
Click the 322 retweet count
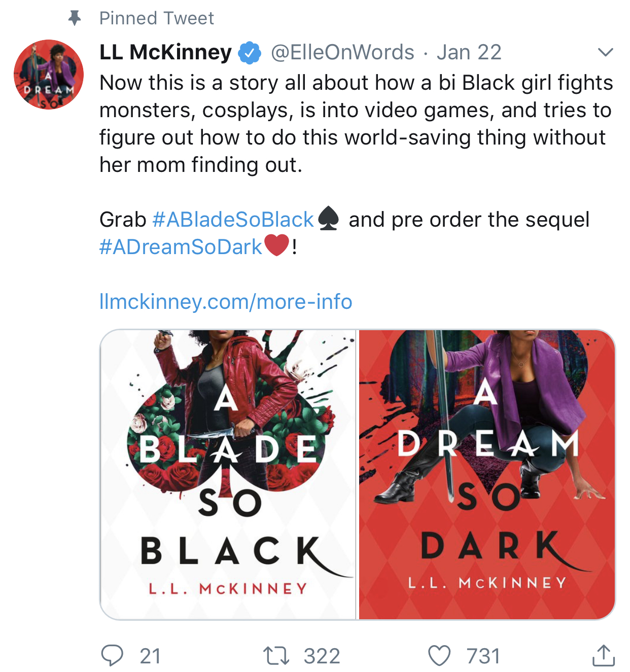pos(322,656)
